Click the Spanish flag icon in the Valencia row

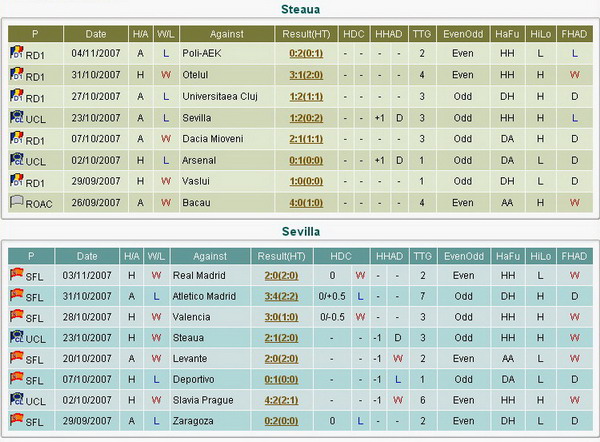[x=15, y=317]
